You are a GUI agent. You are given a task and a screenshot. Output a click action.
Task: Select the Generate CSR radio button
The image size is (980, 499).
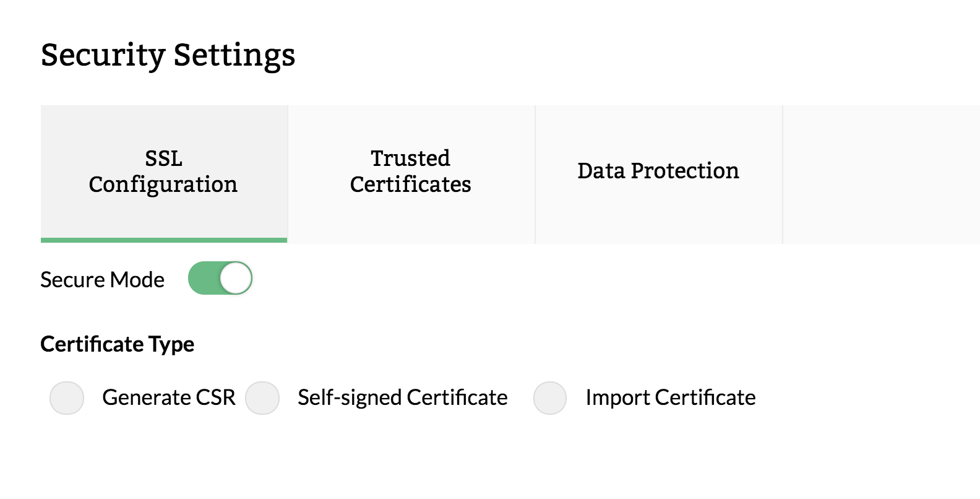click(x=67, y=397)
